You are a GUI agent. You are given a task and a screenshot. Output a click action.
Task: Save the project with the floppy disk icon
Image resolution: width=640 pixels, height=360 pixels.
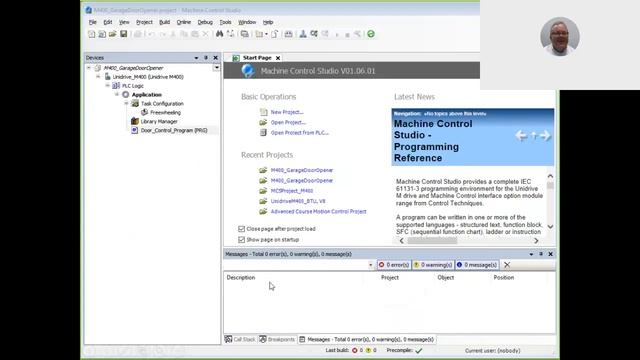click(123, 34)
